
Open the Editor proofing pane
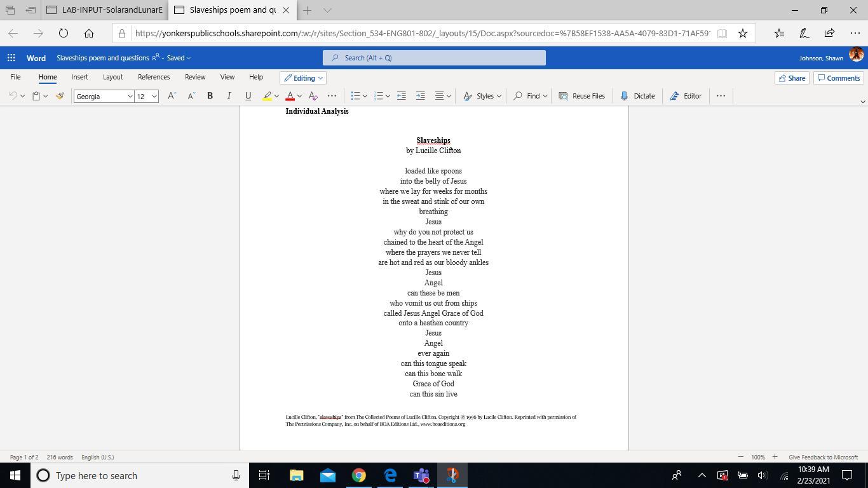[686, 96]
